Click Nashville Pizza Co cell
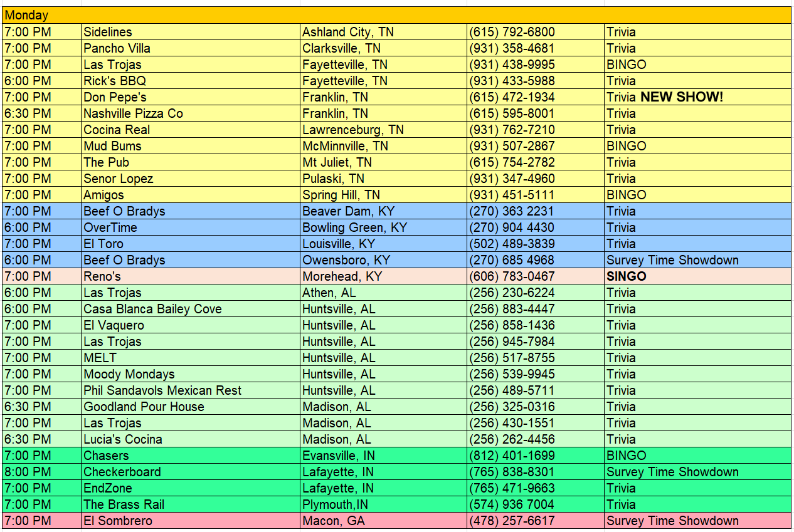The width and height of the screenshot is (794, 532). tap(191, 113)
